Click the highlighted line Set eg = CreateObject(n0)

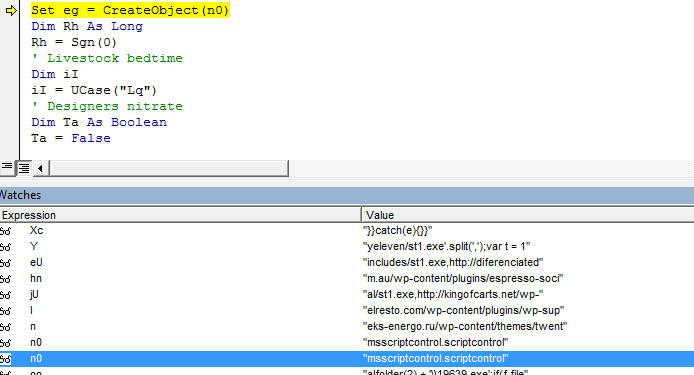tap(130, 10)
